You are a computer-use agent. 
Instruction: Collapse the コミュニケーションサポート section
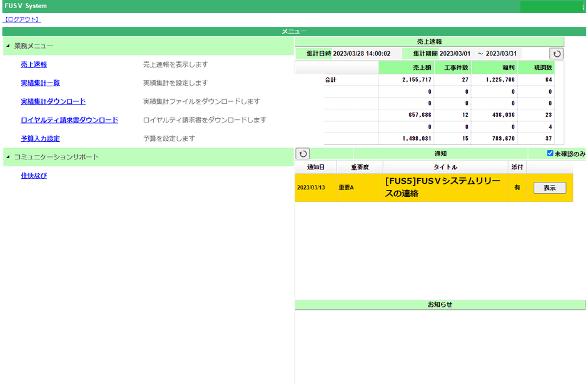click(x=8, y=157)
